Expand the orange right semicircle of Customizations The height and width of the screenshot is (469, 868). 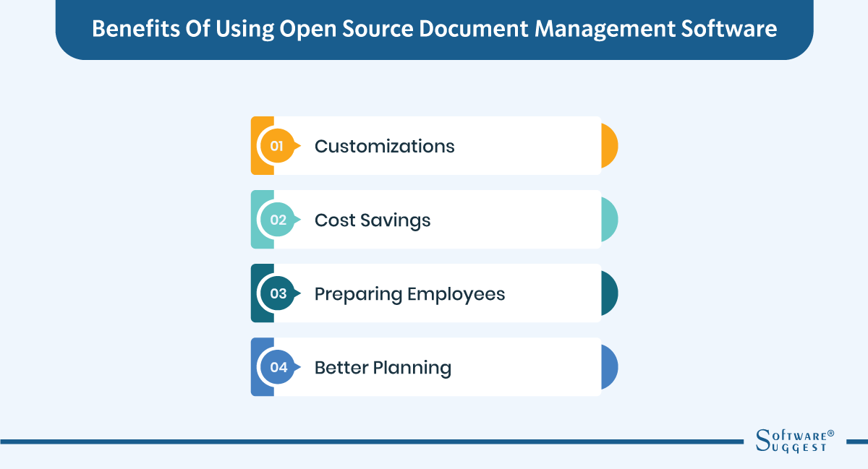609,145
